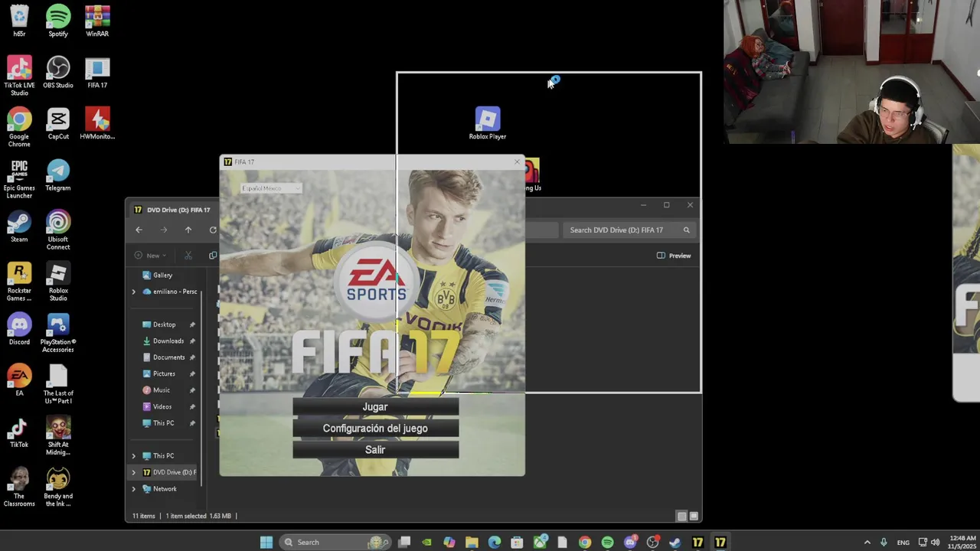Open the Epic Games Launcher desktop icon
The height and width of the screenshot is (551, 980).
19,178
